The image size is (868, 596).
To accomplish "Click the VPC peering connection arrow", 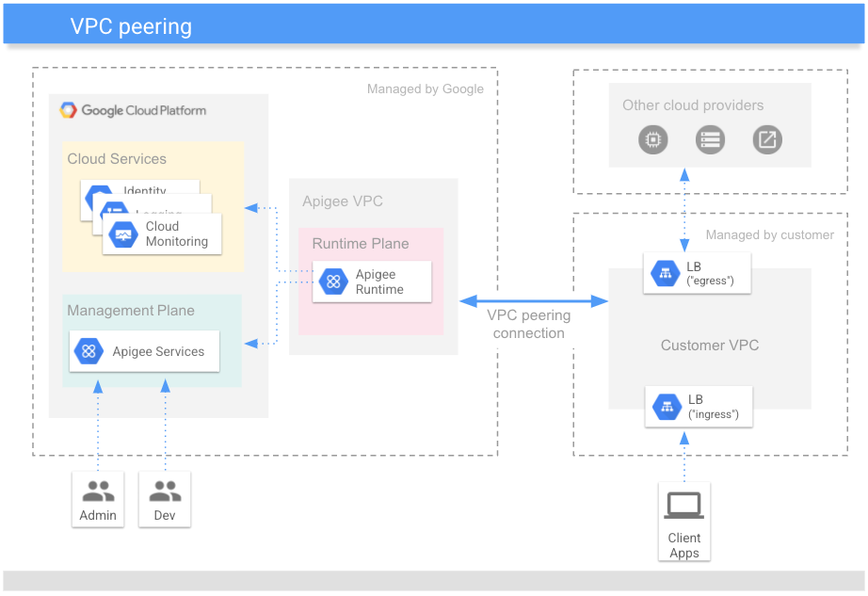I will [x=532, y=301].
